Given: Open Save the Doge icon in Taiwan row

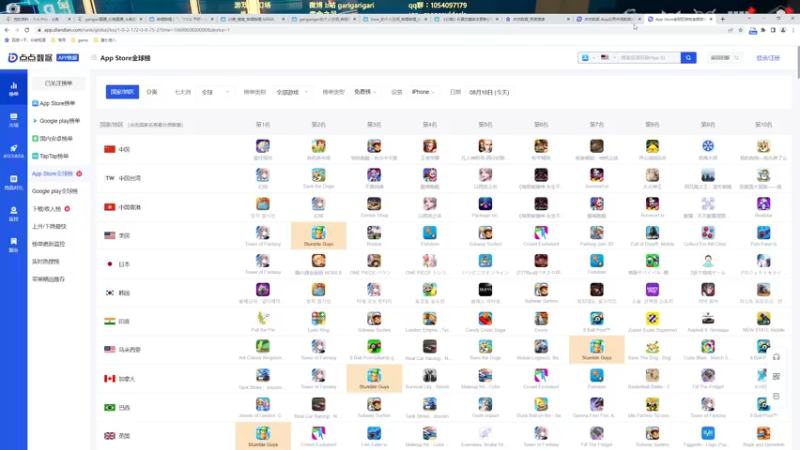Looking at the screenshot, I should tap(318, 175).
